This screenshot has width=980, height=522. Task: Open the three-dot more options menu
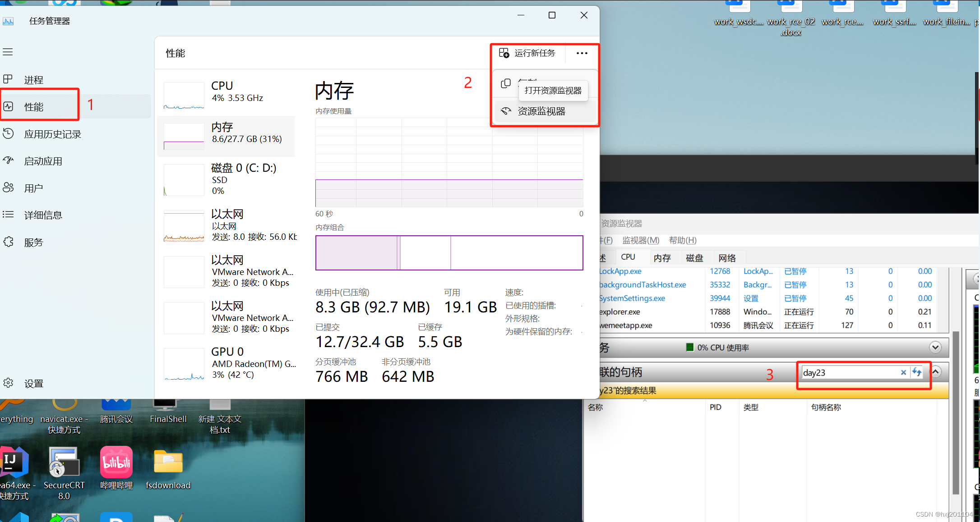582,53
